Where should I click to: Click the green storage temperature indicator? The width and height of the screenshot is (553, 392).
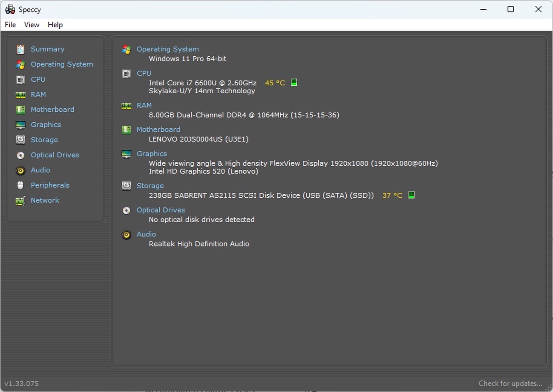[411, 195]
